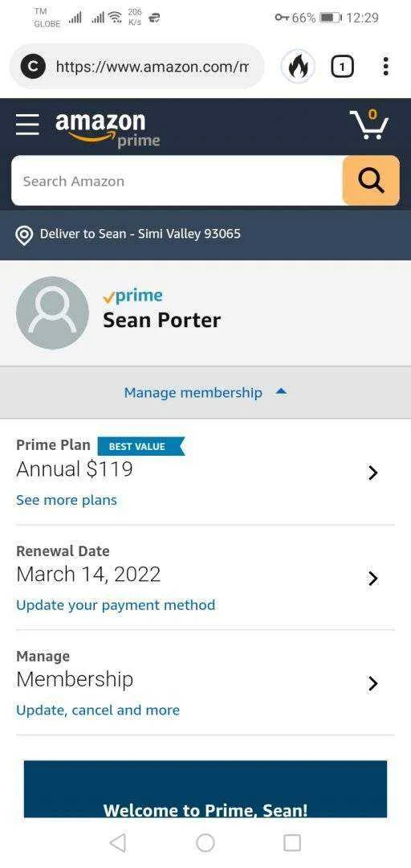Image resolution: width=411 pixels, height=868 pixels.
Task: Tap the flame icon in browser toolbar
Action: 298,67
